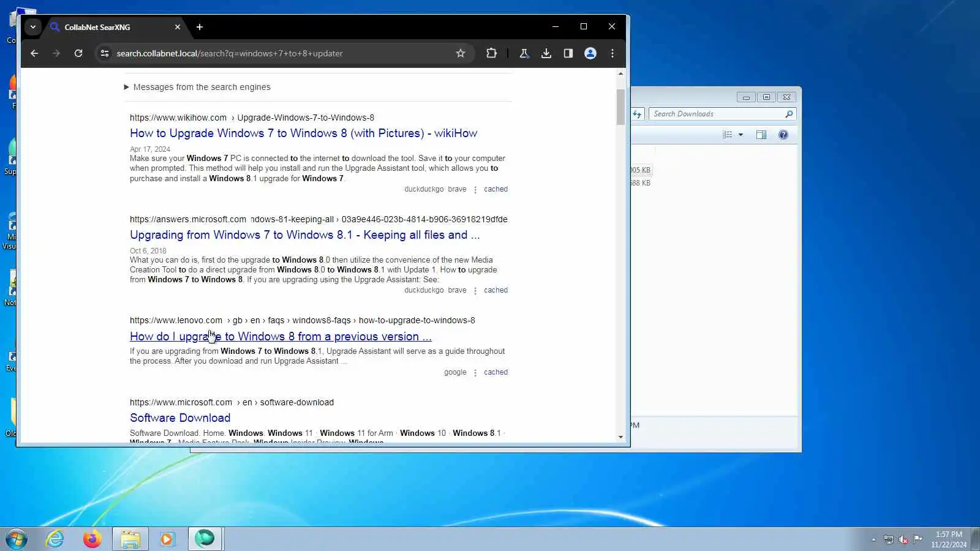
Task: Change the view in Explorer window
Action: click(x=728, y=135)
